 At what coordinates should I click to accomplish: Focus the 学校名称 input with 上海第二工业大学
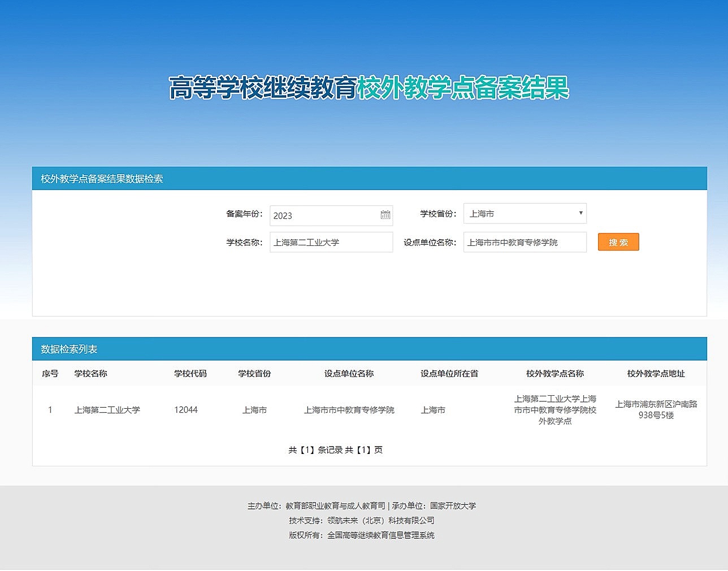pyautogui.click(x=331, y=242)
